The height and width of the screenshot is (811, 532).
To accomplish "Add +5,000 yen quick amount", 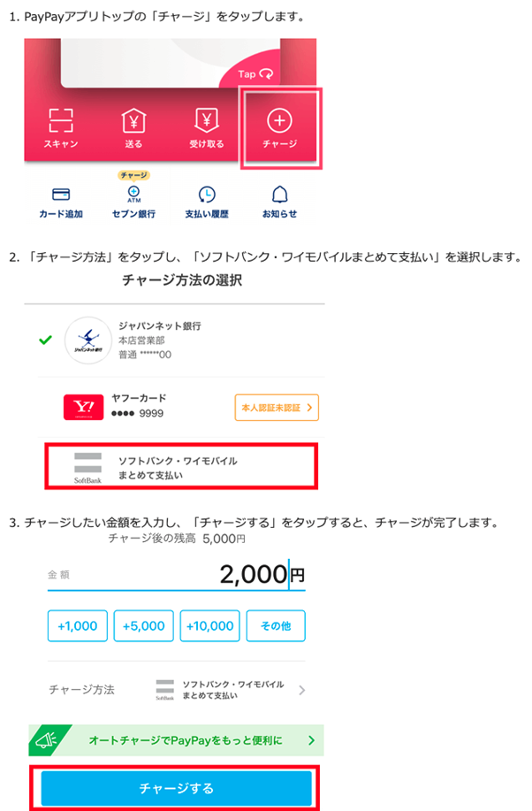I will coord(144,625).
